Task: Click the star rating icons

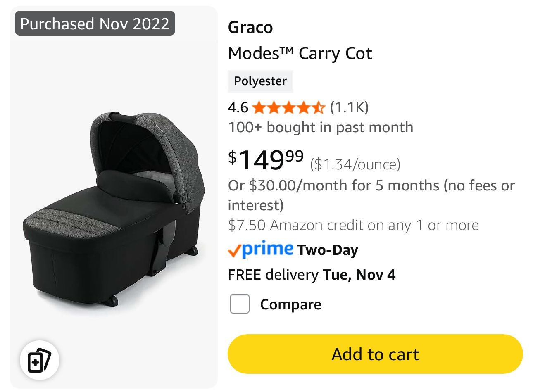Action: (x=288, y=107)
